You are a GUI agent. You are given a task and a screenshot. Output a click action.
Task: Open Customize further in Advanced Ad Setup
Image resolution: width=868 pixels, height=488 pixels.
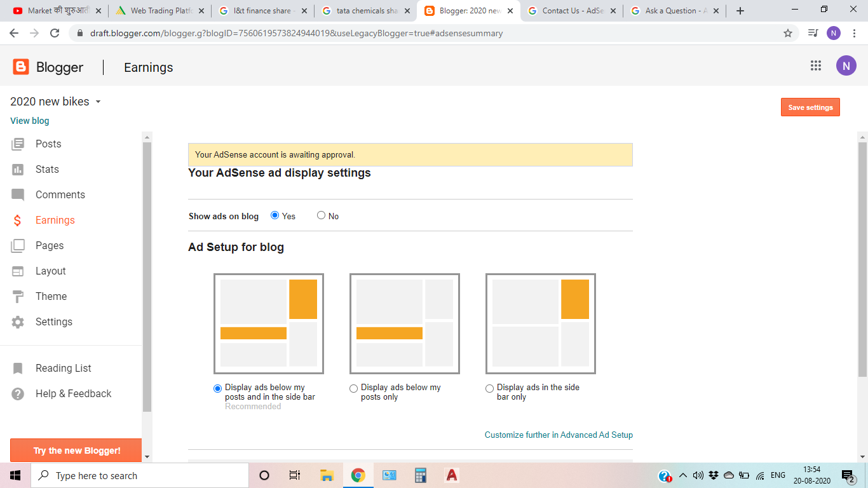[559, 435]
